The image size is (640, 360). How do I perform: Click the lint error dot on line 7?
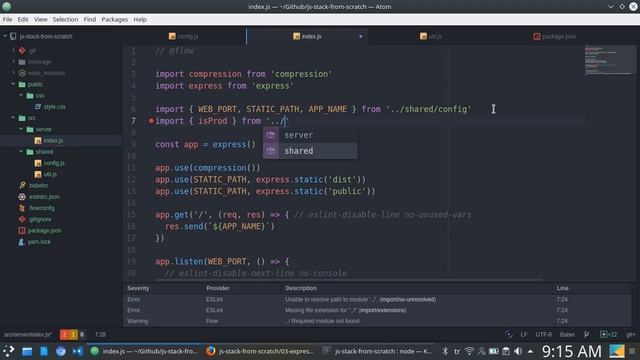click(x=151, y=121)
